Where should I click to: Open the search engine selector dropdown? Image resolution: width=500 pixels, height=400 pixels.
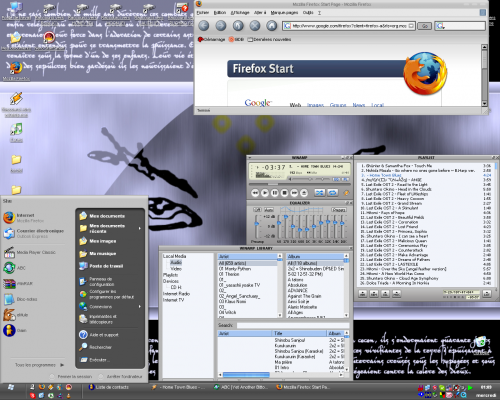point(440,26)
